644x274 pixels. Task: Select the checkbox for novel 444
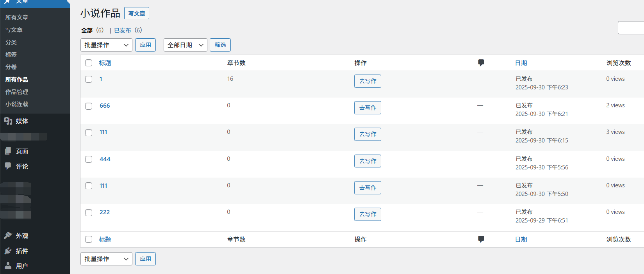89,159
